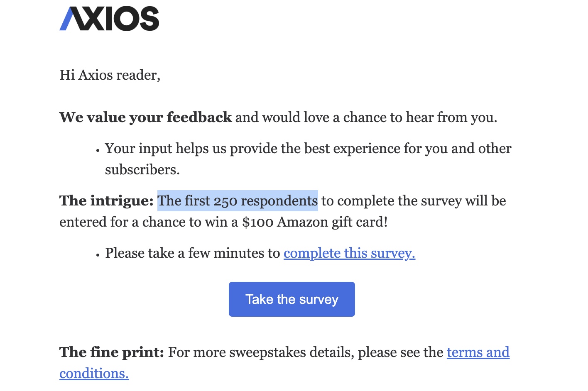This screenshot has width=588, height=391.
Task: Click the blue slash in the Axios logo
Action: point(67,20)
